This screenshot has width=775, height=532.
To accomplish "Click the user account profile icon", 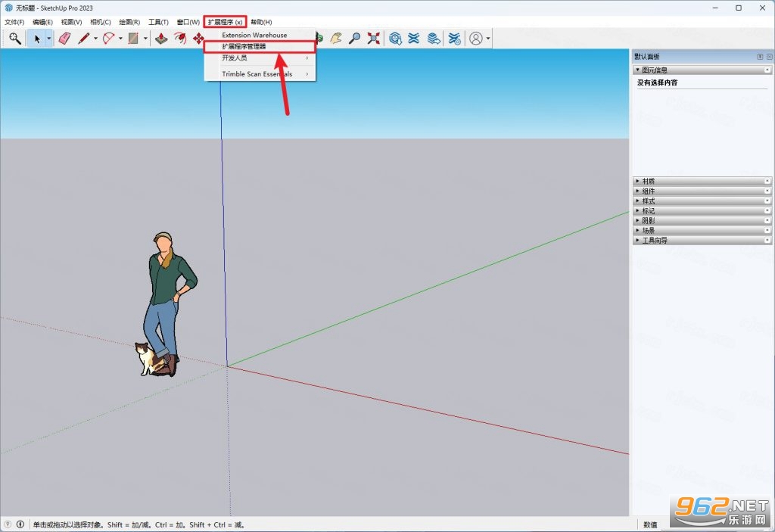I will (475, 38).
